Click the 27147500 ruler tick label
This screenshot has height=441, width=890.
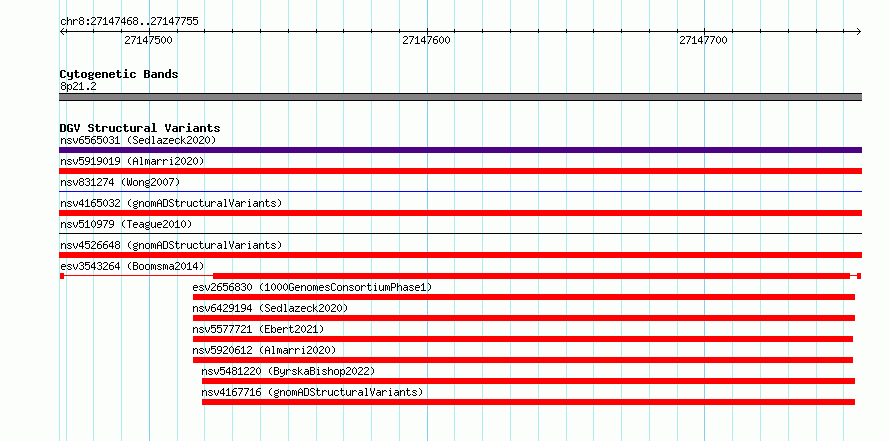(x=148, y=41)
